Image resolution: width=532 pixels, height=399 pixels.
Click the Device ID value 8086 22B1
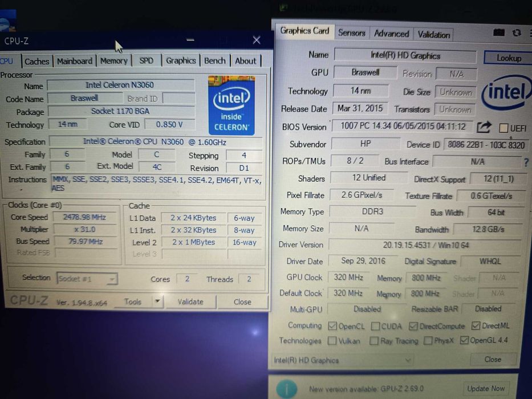point(486,145)
